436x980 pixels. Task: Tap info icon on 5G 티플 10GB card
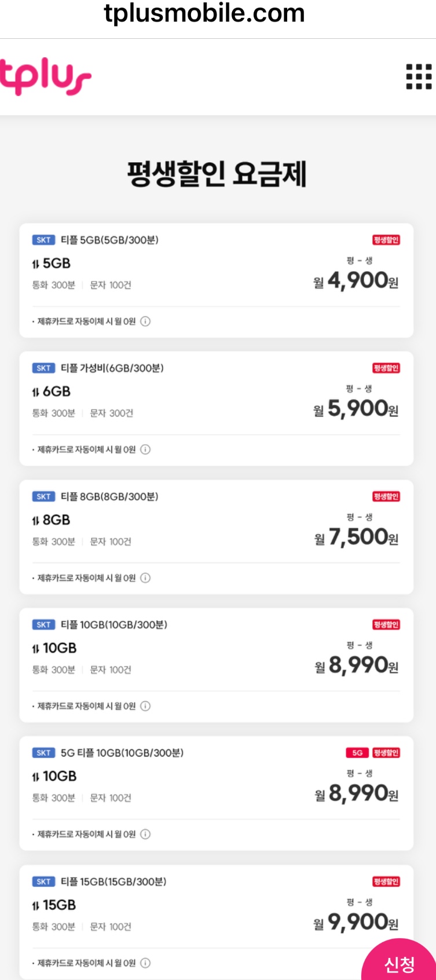(x=146, y=834)
